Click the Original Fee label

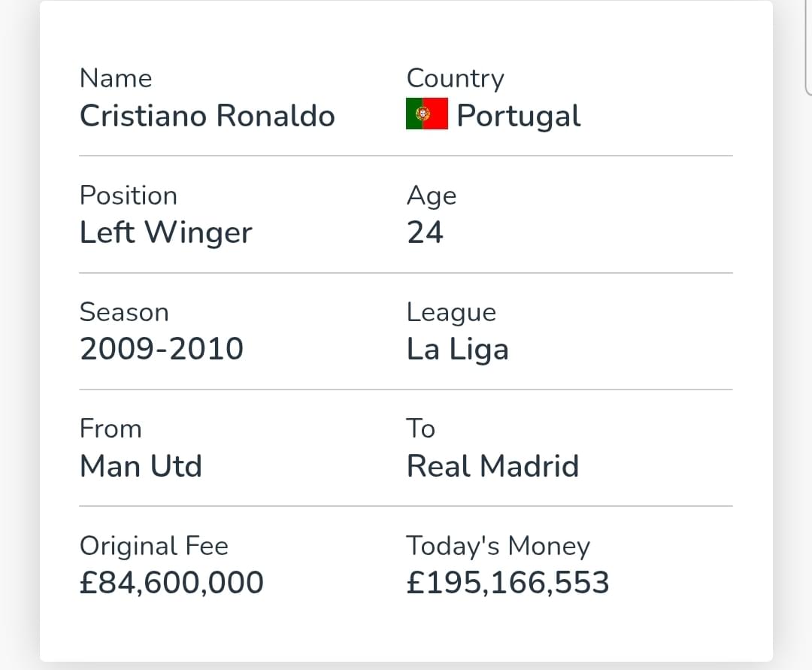[x=154, y=546]
